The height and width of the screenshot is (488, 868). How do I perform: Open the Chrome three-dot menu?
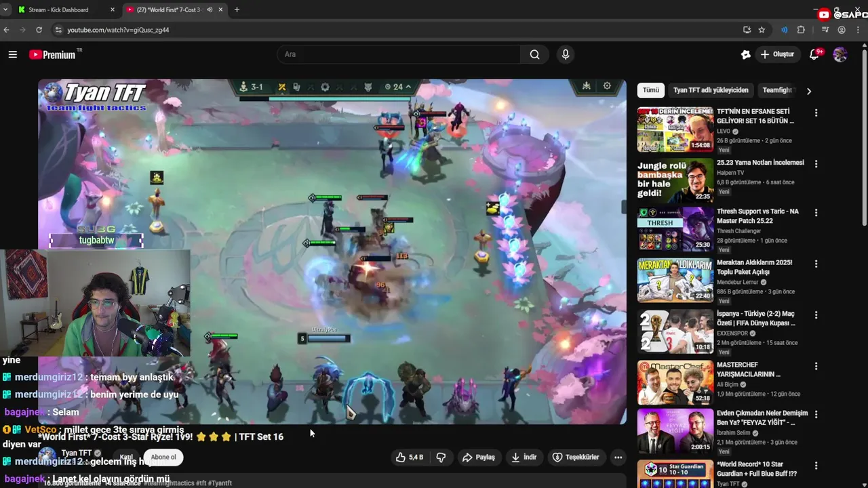pyautogui.click(x=859, y=30)
